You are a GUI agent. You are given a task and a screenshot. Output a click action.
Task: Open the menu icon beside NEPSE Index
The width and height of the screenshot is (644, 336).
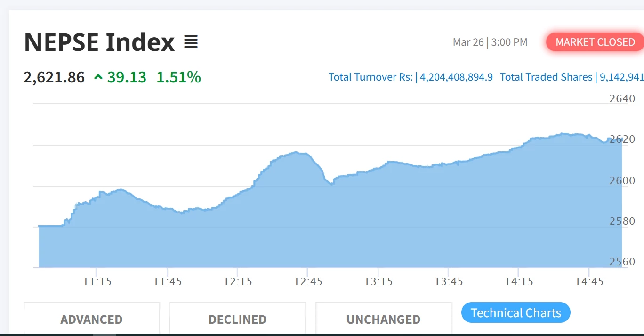tap(191, 42)
